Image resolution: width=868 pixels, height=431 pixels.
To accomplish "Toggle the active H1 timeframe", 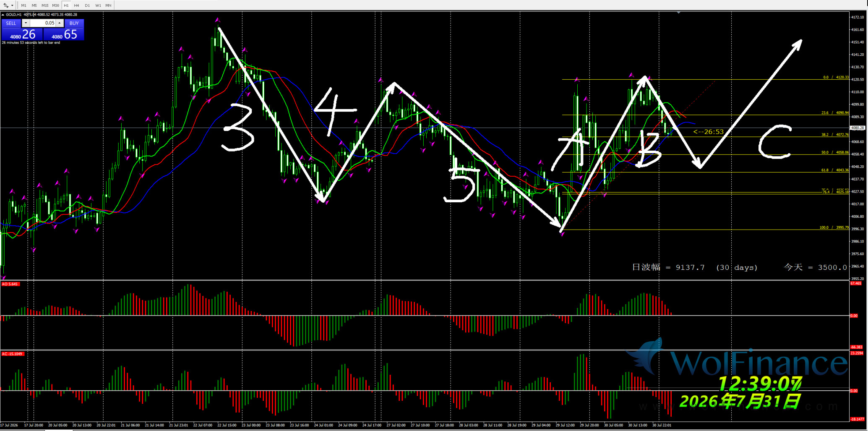I will click(x=66, y=5).
